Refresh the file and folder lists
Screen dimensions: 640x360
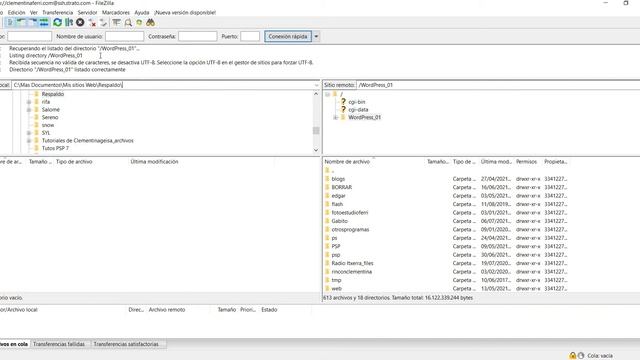click(58, 22)
